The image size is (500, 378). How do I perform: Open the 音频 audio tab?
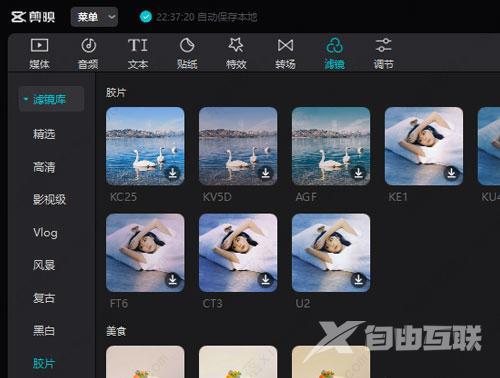88,54
